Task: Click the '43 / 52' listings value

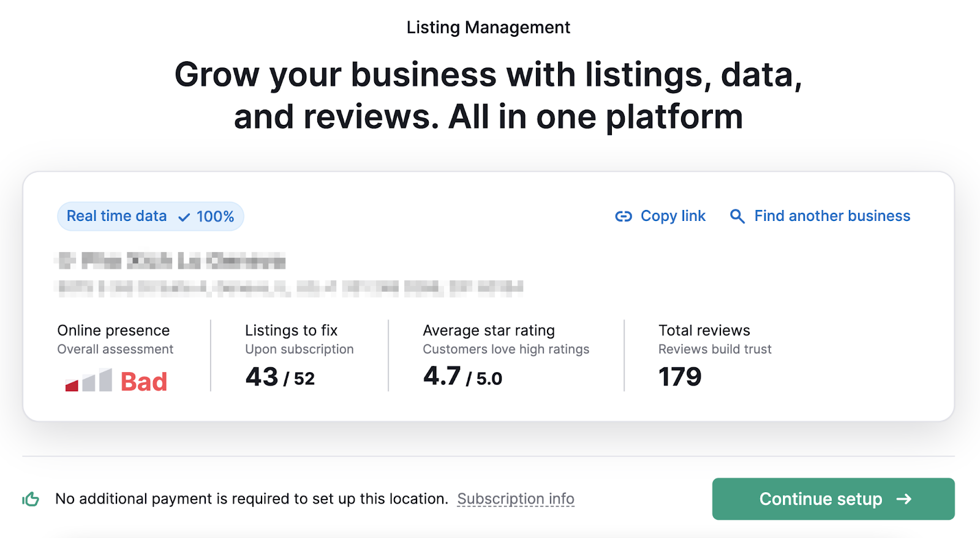Action: click(280, 377)
